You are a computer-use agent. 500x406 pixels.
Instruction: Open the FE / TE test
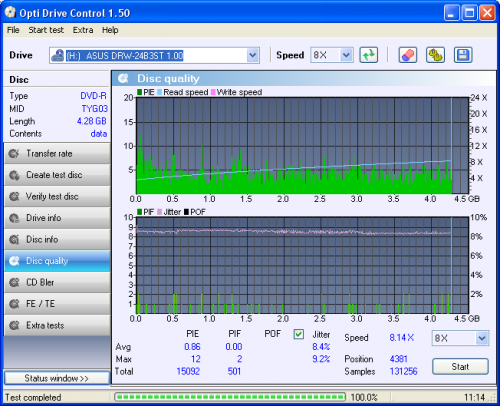pos(57,304)
